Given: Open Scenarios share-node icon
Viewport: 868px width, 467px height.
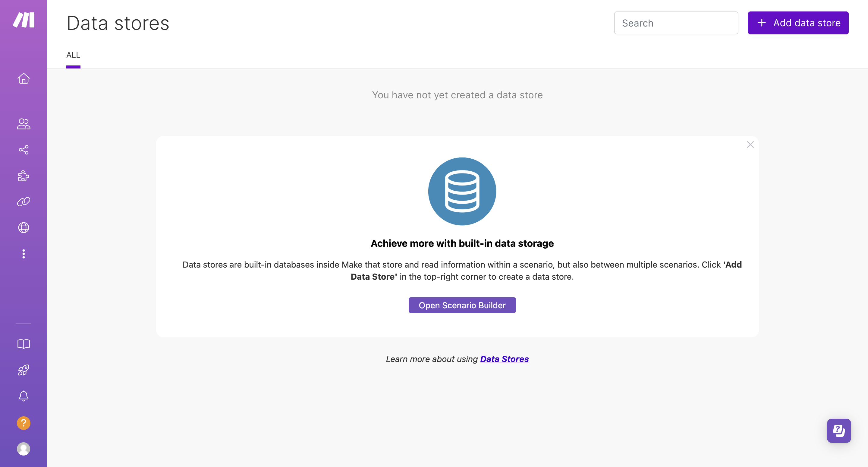Looking at the screenshot, I should tap(24, 150).
